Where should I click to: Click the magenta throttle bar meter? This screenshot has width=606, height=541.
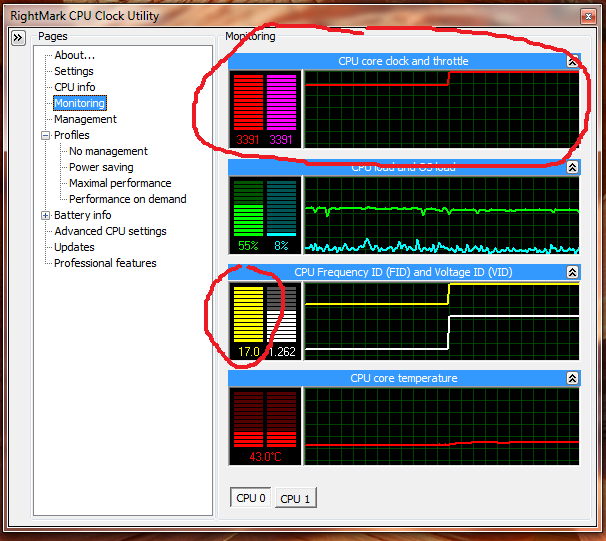point(281,102)
